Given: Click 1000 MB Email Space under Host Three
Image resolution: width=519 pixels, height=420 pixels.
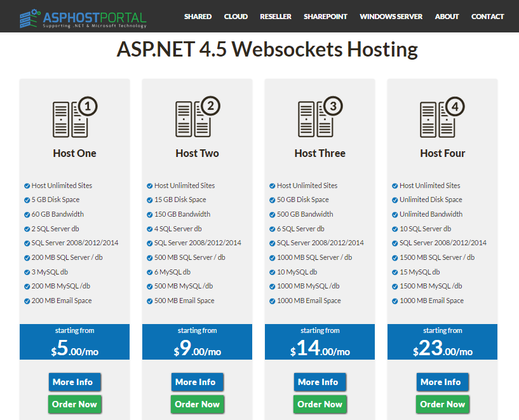Looking at the screenshot, I should click(x=309, y=301).
